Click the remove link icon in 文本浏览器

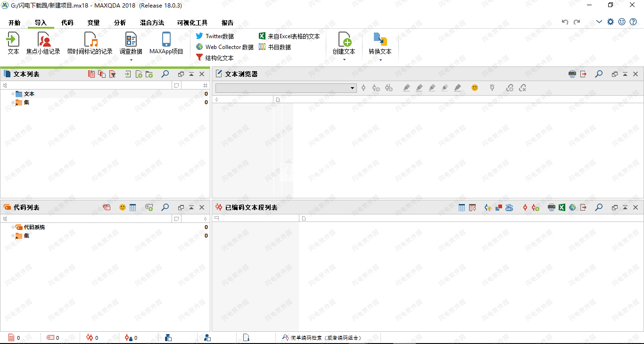coord(522,88)
